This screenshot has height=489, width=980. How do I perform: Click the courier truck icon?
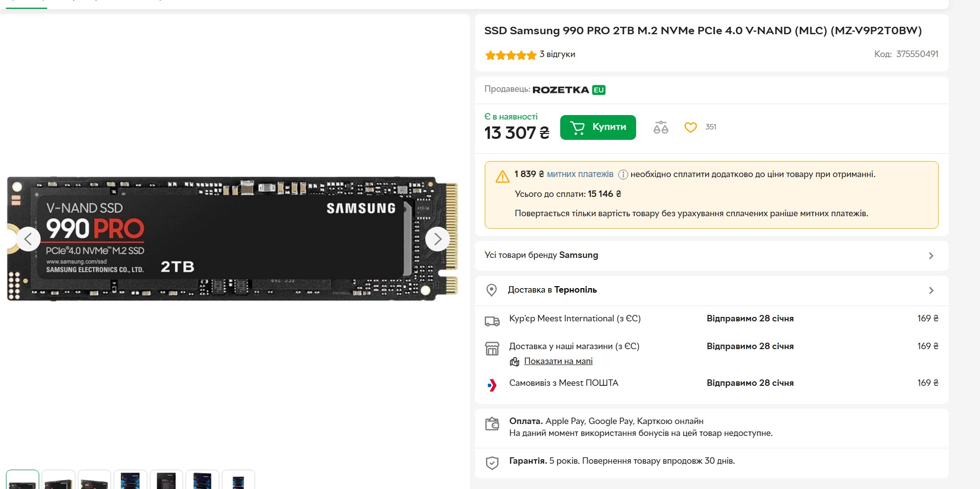coord(492,321)
